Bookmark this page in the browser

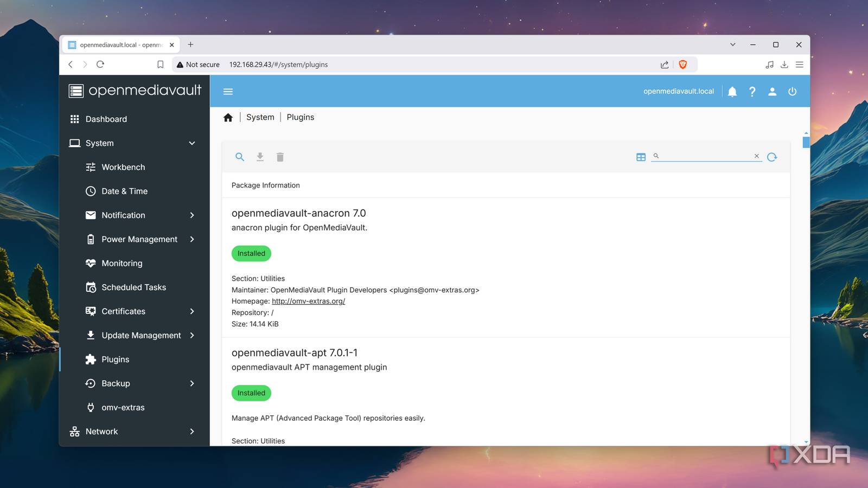coord(161,65)
